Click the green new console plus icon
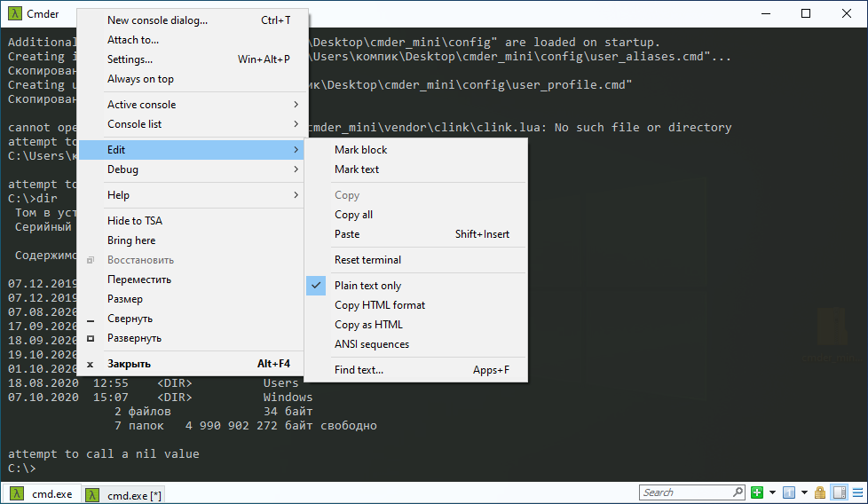The height and width of the screenshot is (504, 868). click(x=756, y=492)
